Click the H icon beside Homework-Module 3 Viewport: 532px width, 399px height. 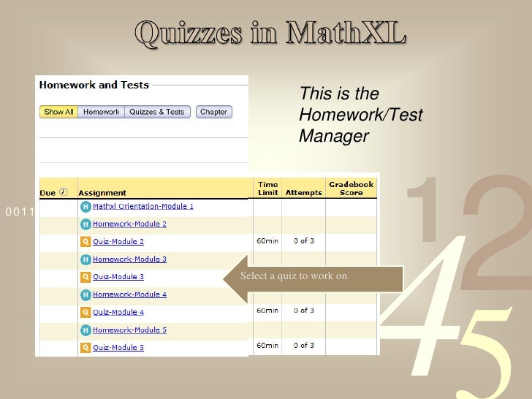click(x=85, y=259)
